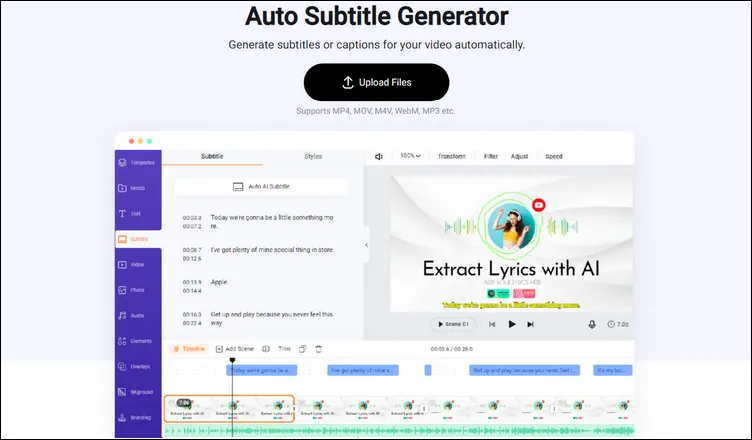This screenshot has height=440, width=752.
Task: Switch to the Subtitle tab
Action: [x=212, y=156]
